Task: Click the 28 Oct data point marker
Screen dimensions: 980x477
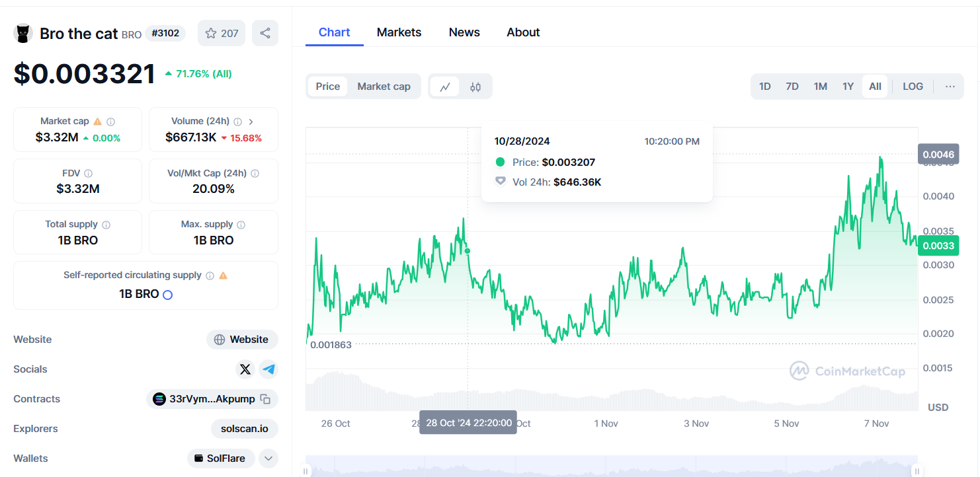Action: click(468, 251)
